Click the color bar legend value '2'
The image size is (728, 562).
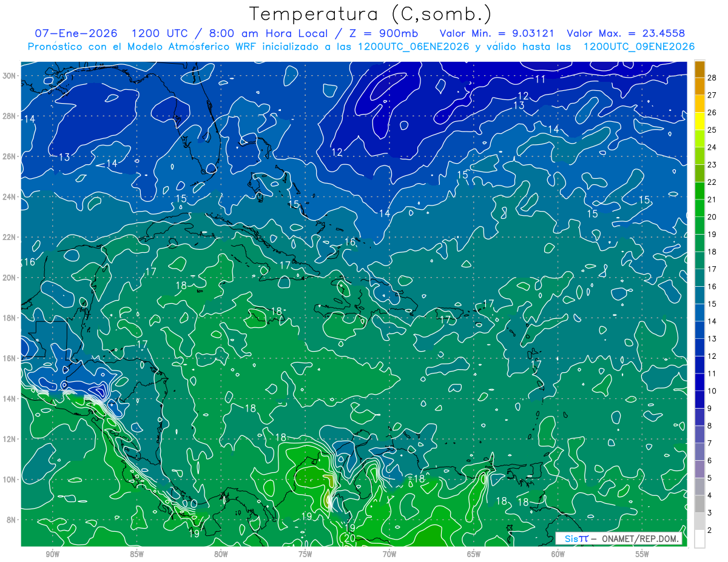tap(709, 530)
